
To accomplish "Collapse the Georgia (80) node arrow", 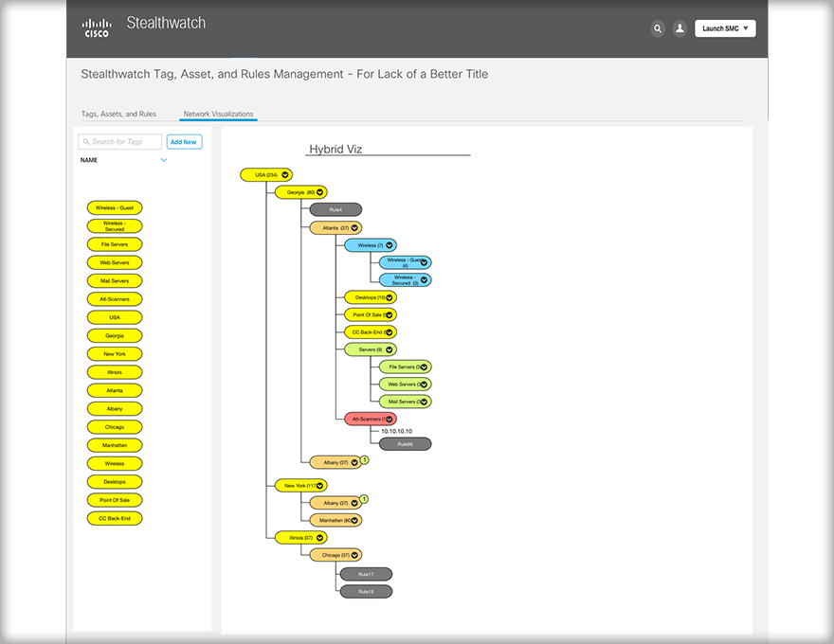I will 319,192.
